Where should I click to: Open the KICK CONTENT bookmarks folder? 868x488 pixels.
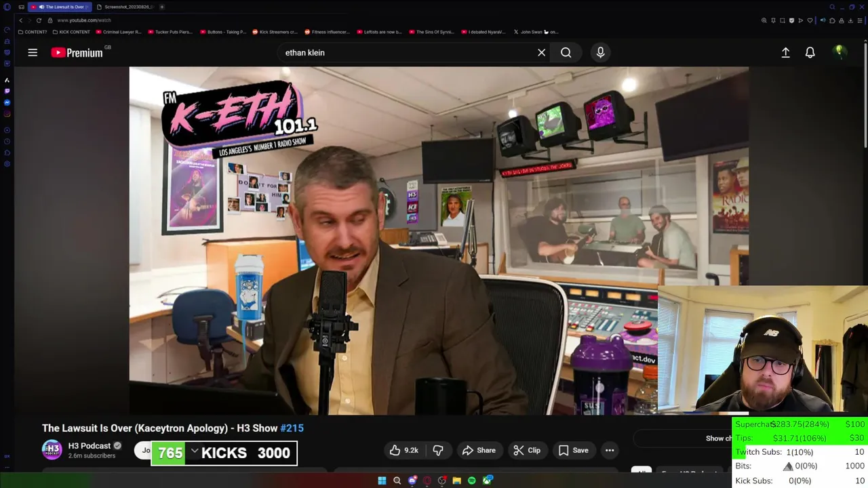71,32
